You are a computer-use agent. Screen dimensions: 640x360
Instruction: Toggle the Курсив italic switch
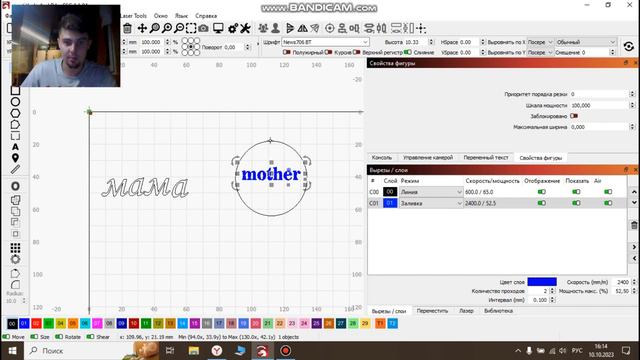[x=328, y=52]
